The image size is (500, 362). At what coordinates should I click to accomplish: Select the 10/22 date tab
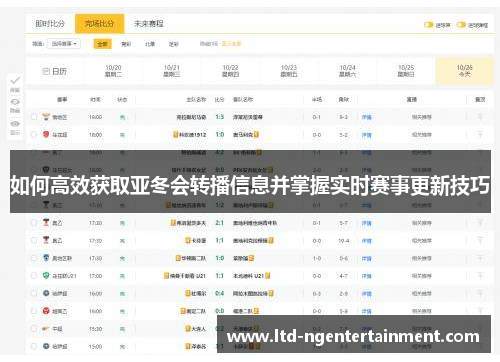click(x=230, y=71)
